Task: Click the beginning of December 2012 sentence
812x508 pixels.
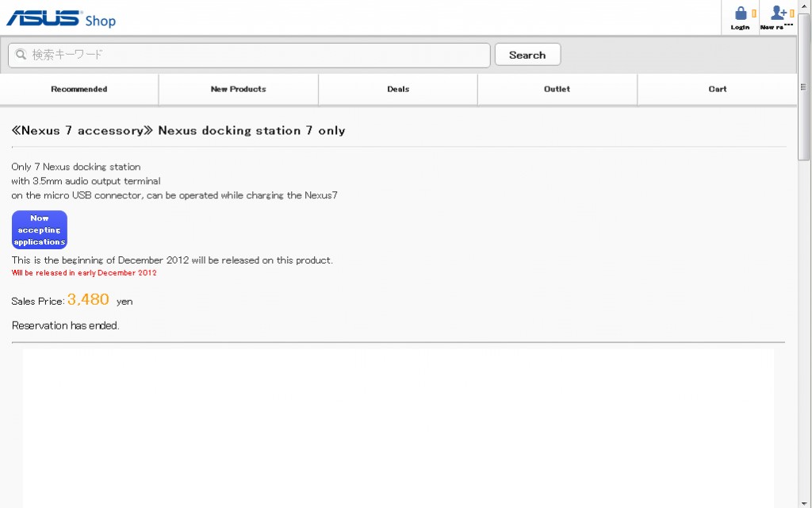Action: (x=172, y=260)
